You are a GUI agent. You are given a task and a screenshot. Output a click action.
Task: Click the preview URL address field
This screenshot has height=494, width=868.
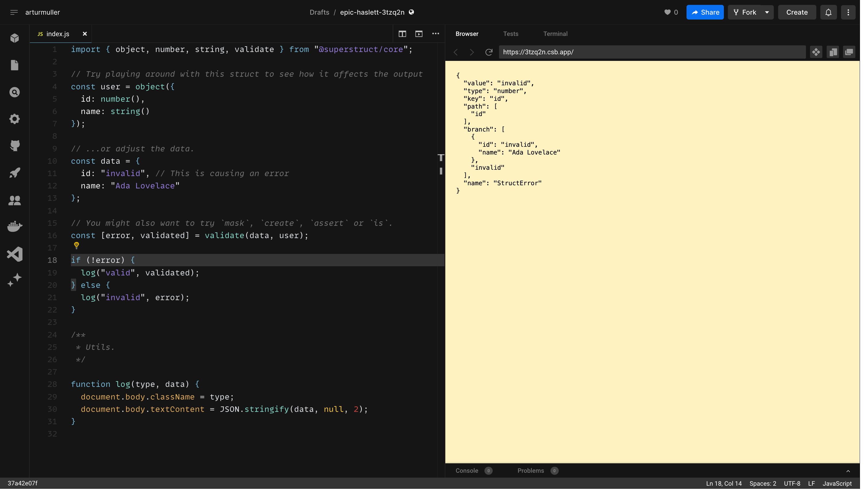(x=651, y=52)
